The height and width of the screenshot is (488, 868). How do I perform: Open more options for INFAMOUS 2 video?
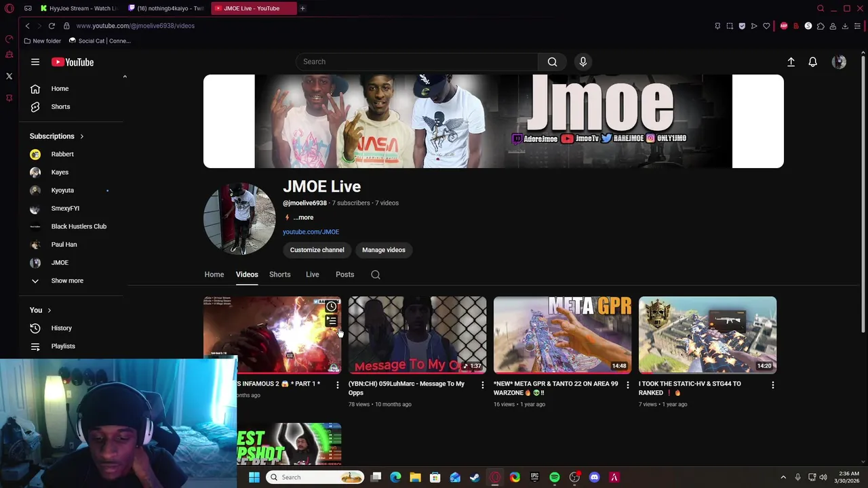[x=337, y=385]
